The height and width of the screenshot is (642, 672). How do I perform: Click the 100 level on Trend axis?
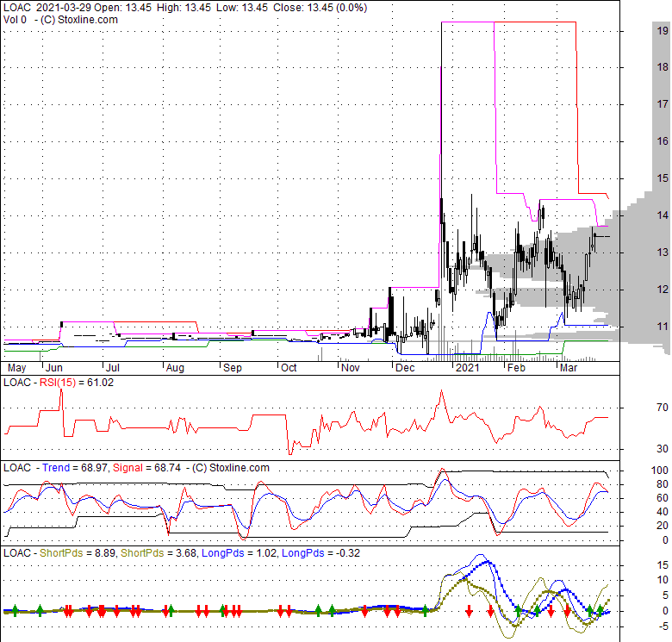[660, 471]
